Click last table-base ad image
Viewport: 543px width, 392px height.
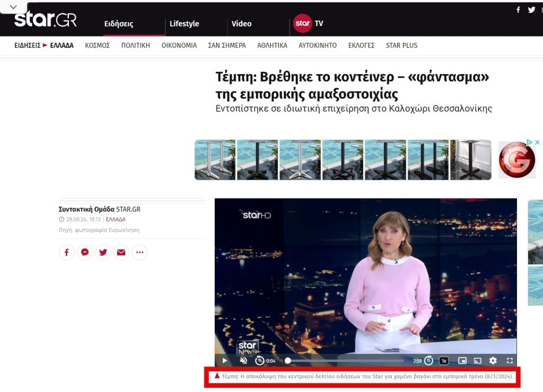[x=471, y=160]
